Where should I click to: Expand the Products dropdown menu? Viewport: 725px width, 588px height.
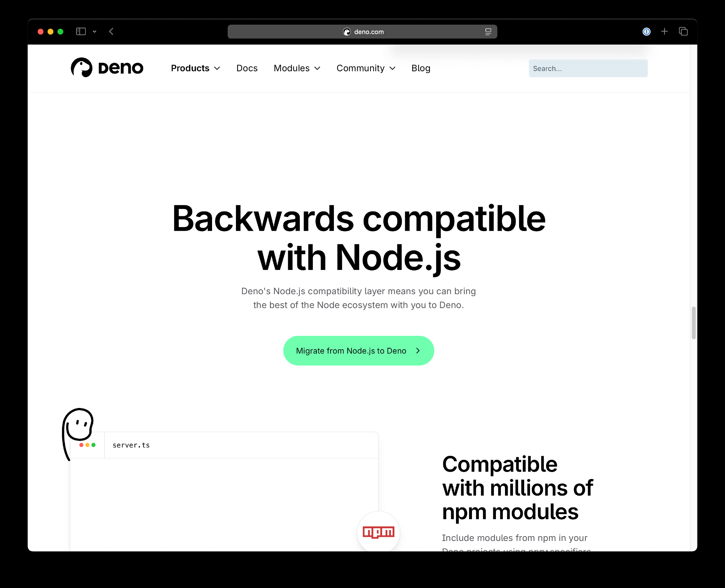point(195,68)
